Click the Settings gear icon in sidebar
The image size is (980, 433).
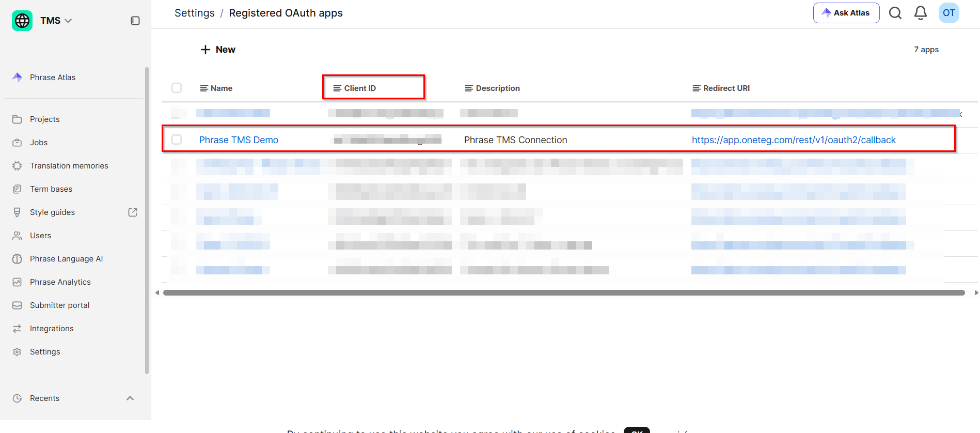pos(17,352)
